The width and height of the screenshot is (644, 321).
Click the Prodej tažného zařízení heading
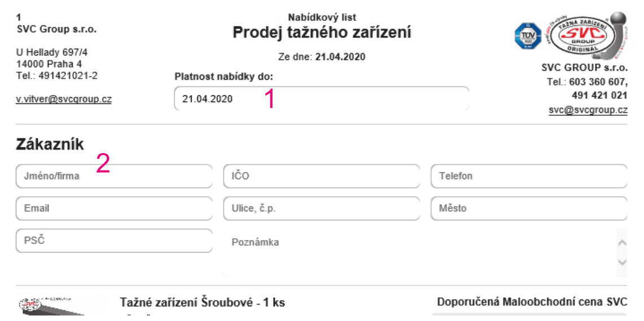(322, 33)
